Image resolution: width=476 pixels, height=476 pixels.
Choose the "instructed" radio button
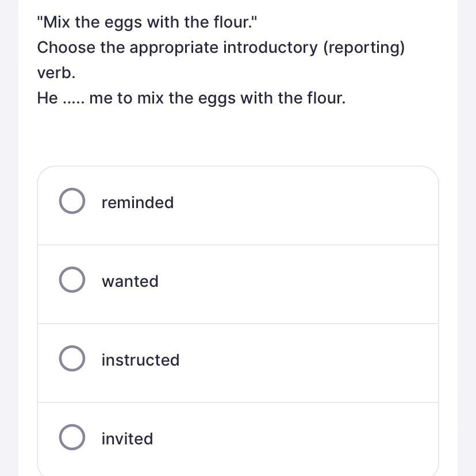72,359
